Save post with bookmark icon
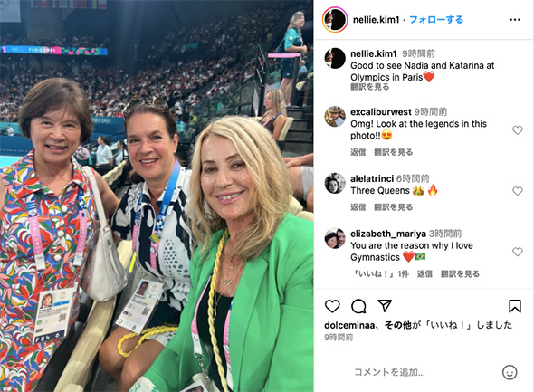 [515, 306]
